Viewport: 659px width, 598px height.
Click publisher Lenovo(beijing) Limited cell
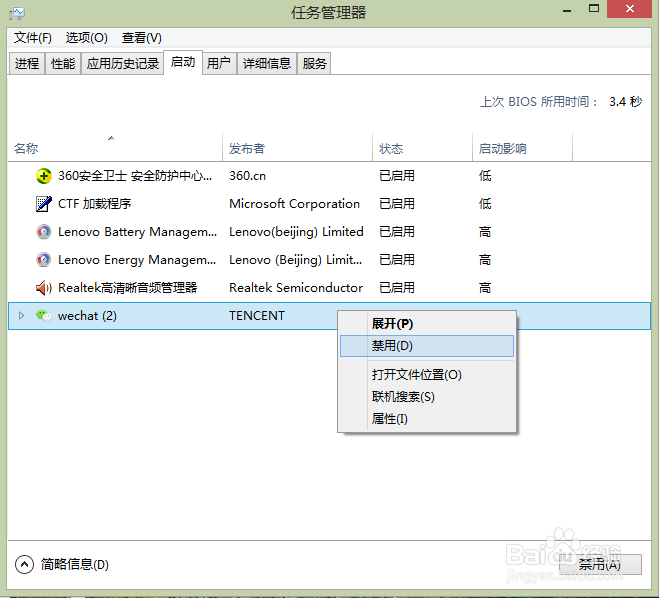296,232
